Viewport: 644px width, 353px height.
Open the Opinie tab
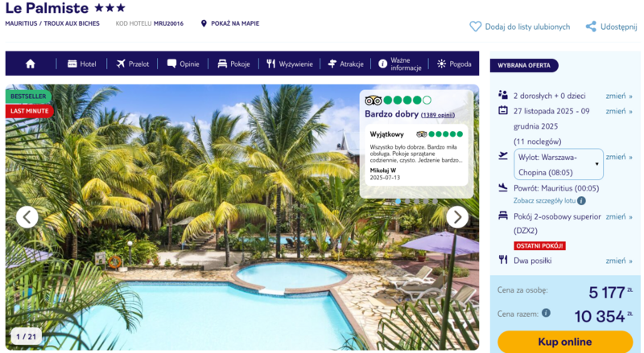pyautogui.click(x=184, y=64)
